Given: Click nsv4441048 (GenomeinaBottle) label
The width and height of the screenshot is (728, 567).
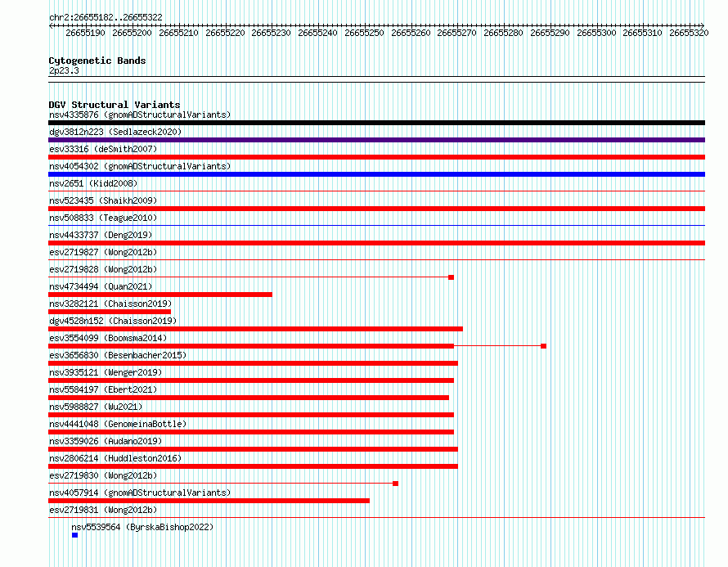Looking at the screenshot, I should [118, 424].
